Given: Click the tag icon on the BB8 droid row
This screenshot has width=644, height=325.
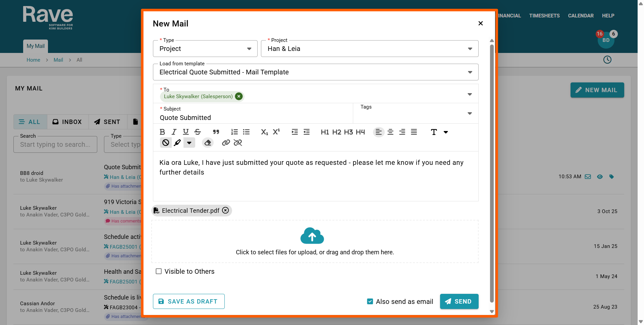Looking at the screenshot, I should pyautogui.click(x=611, y=177).
